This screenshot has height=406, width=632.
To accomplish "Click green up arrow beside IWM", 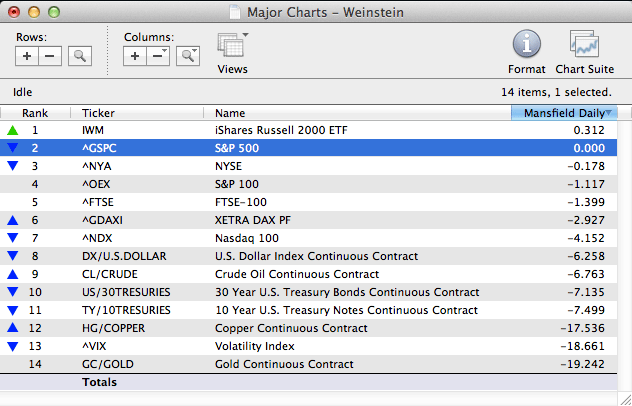I will tap(12, 130).
